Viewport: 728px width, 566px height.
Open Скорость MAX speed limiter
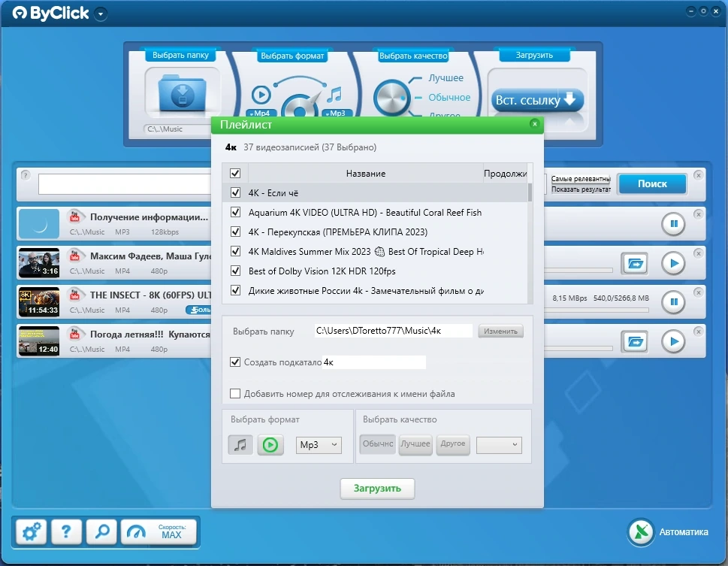(x=159, y=531)
